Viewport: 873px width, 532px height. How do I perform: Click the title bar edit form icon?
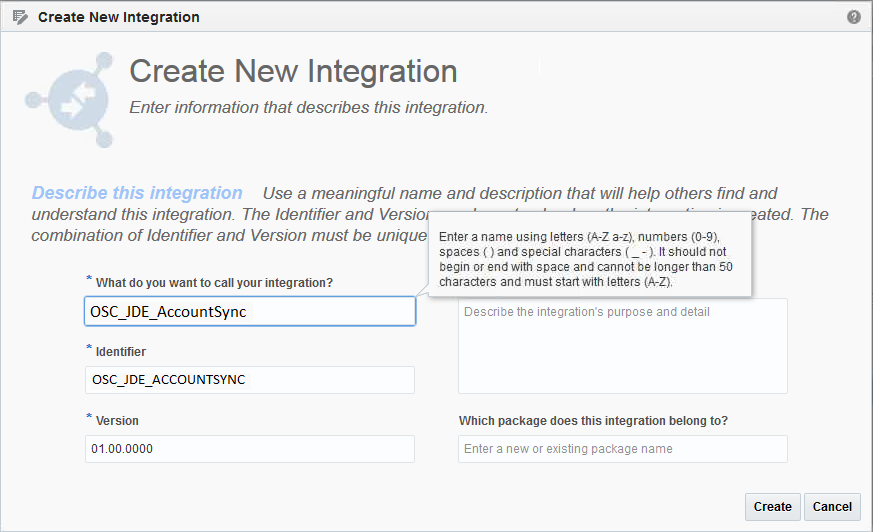click(20, 17)
